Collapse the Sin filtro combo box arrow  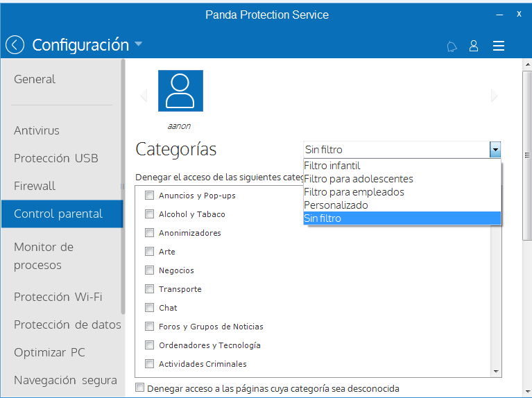[495, 149]
